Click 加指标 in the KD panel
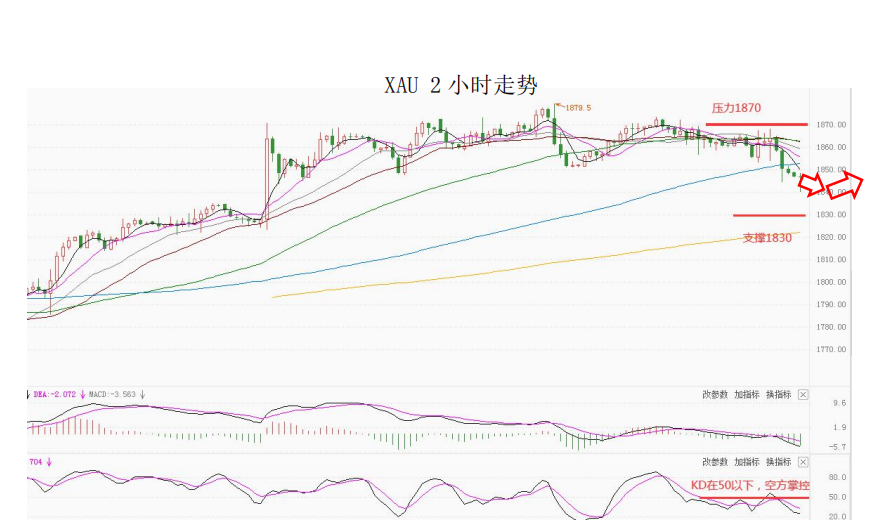The width and height of the screenshot is (869, 525). 747,462
